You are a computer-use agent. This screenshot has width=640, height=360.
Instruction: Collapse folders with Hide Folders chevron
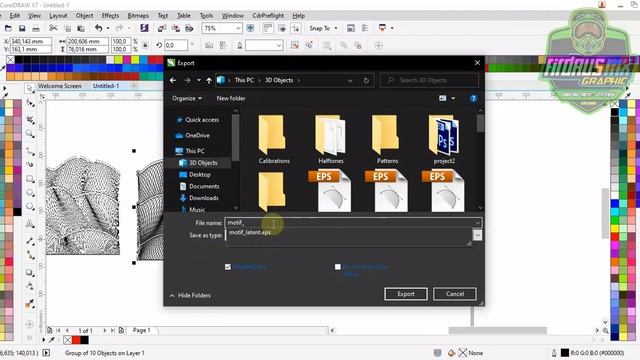coord(172,295)
